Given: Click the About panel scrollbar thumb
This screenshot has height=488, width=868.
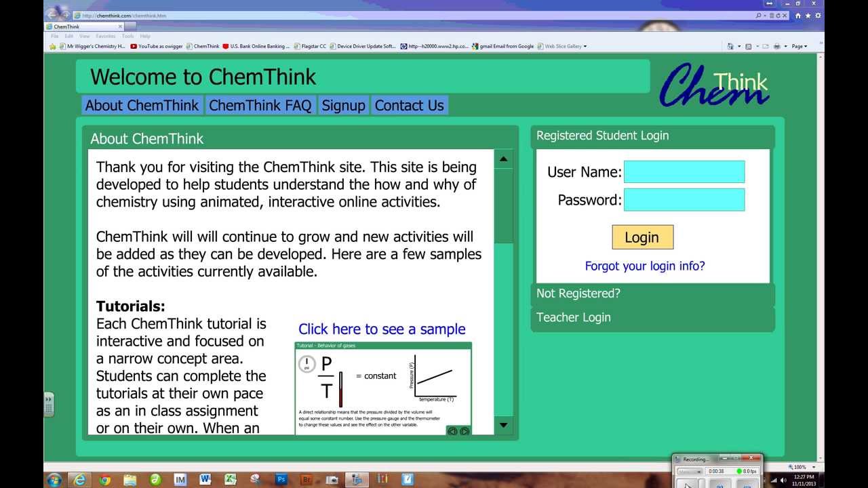Looking at the screenshot, I should (503, 205).
